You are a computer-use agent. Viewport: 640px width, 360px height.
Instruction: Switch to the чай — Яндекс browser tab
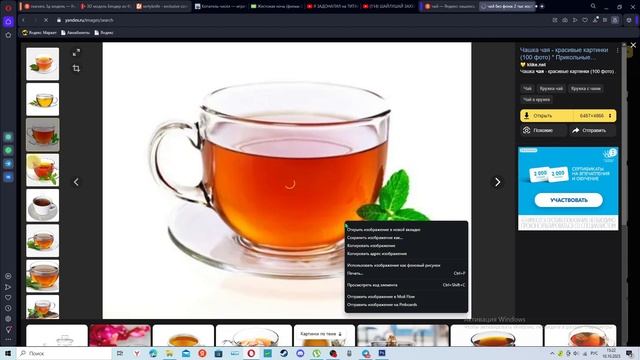click(x=449, y=6)
